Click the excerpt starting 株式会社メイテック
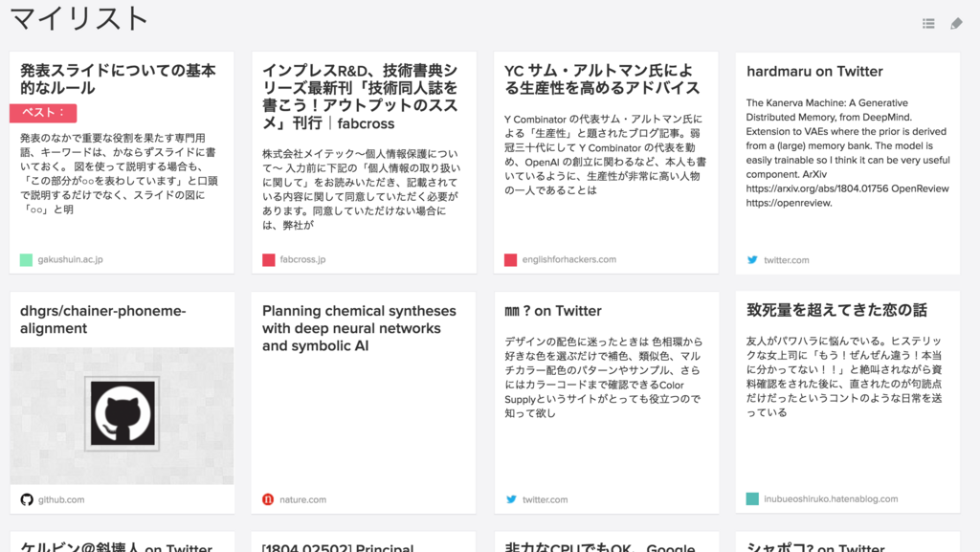This screenshot has height=552, width=980. point(361,189)
